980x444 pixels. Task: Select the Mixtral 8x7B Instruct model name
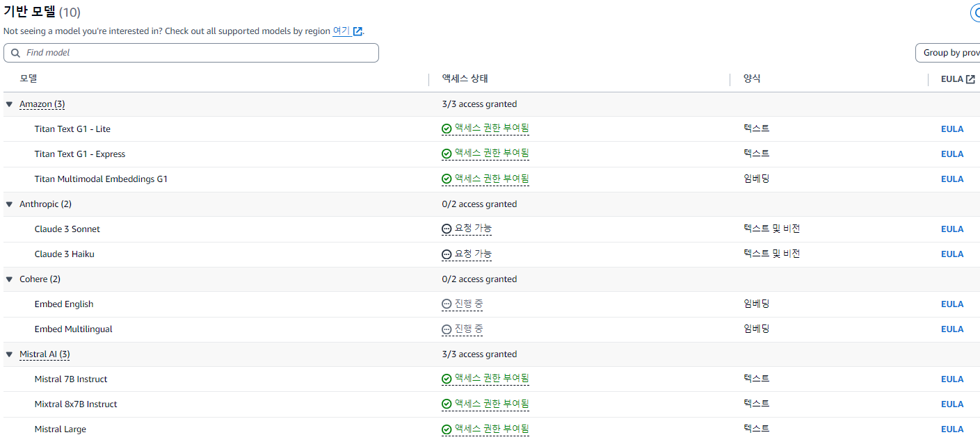coord(76,404)
